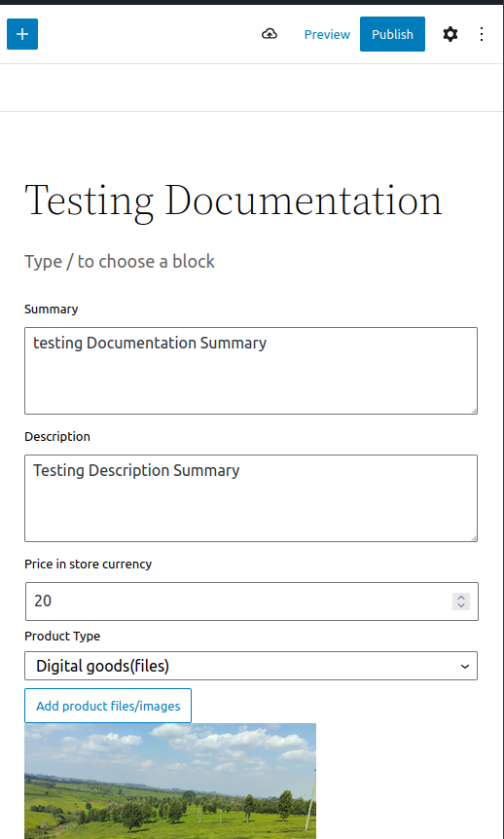Open the three-dot options menu
Image resolution: width=504 pixels, height=839 pixels.
[482, 34]
